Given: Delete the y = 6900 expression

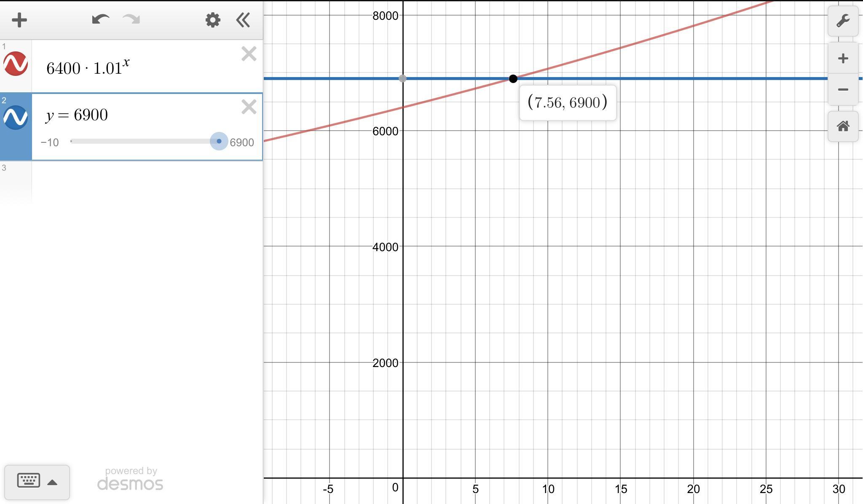Looking at the screenshot, I should tap(249, 107).
